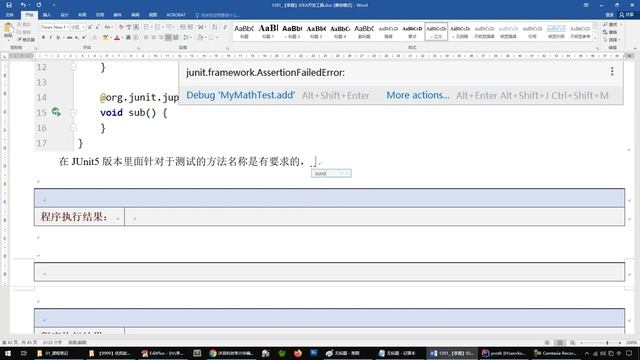Open the View ribbon tab
Viewport: 640px width, 360px height.
153,15
